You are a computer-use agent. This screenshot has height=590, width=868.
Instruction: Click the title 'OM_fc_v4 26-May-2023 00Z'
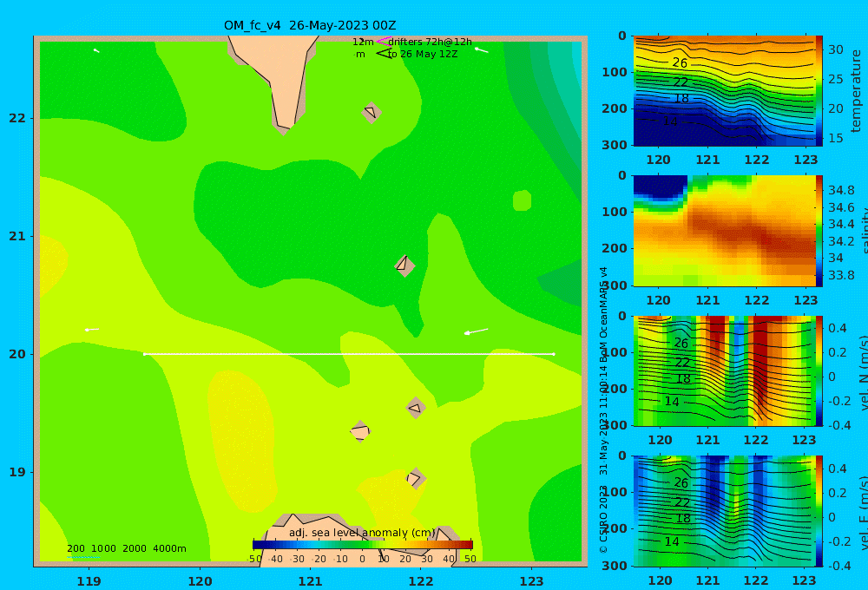click(310, 25)
